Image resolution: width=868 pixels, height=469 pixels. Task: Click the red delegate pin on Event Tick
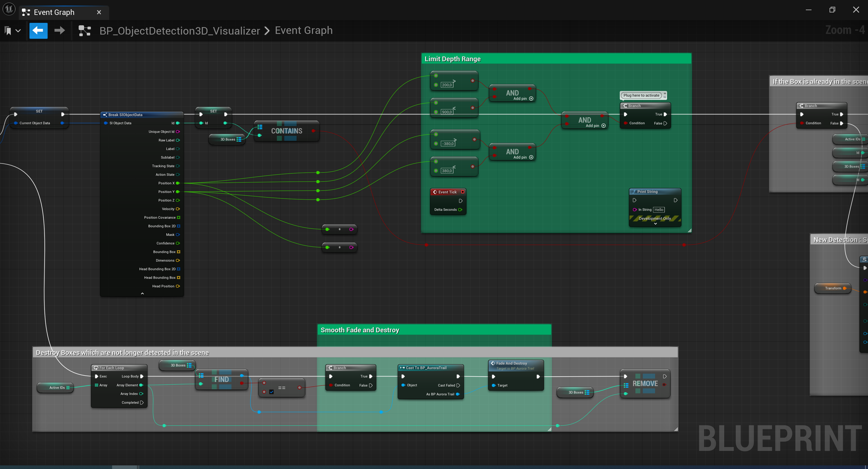coord(463,192)
